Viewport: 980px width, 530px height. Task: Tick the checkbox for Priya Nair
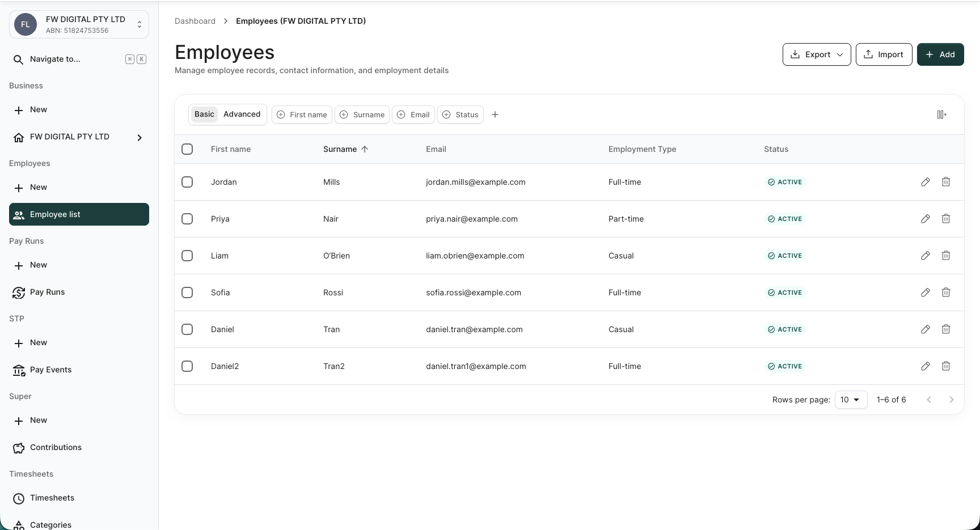(x=187, y=219)
